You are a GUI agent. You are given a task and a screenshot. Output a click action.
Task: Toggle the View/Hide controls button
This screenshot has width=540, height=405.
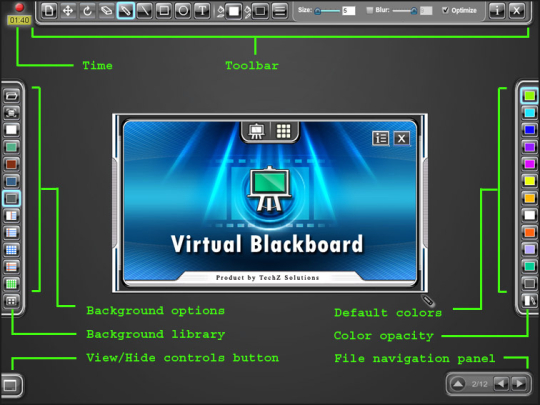[11, 385]
